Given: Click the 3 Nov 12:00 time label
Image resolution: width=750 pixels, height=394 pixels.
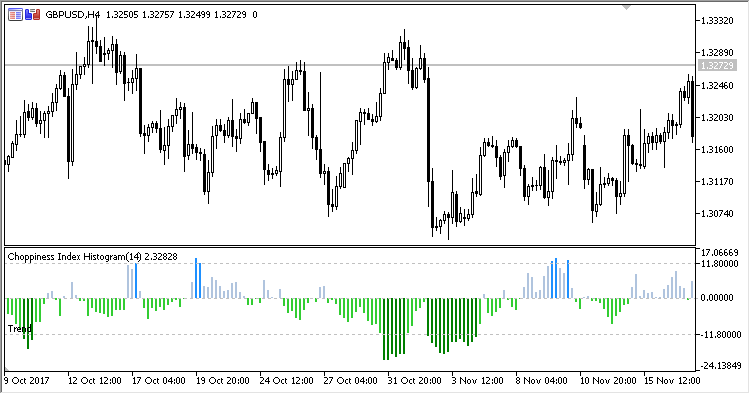Looking at the screenshot, I should (478, 381).
